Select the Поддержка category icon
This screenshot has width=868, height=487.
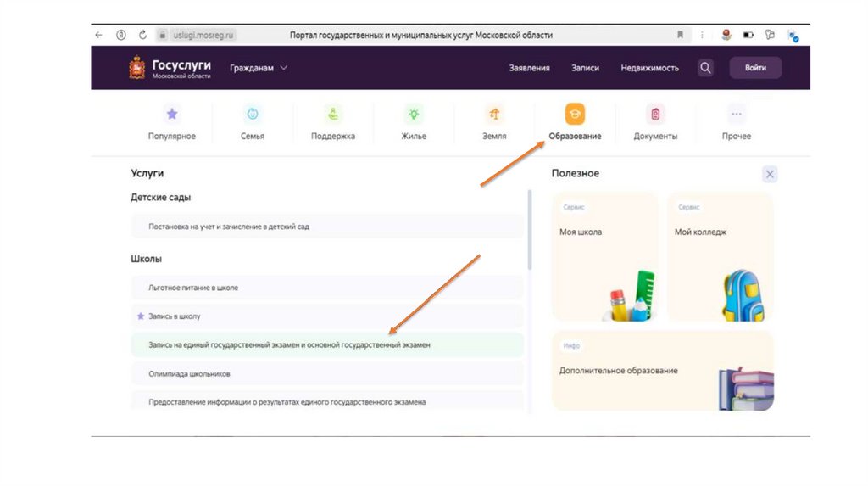pyautogui.click(x=333, y=115)
